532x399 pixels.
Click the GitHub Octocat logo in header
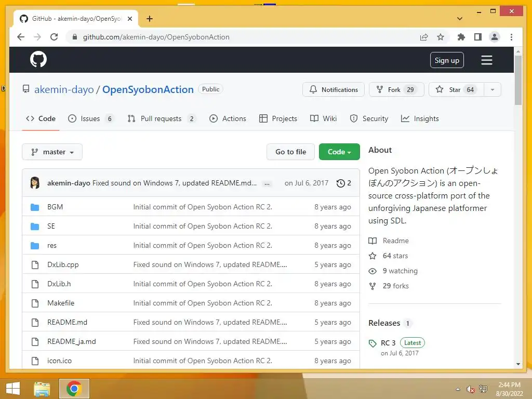[x=38, y=59]
